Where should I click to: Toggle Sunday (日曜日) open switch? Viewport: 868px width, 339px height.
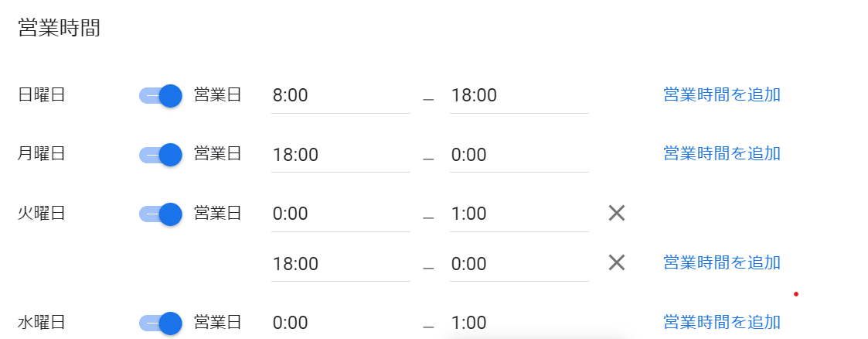click(162, 95)
